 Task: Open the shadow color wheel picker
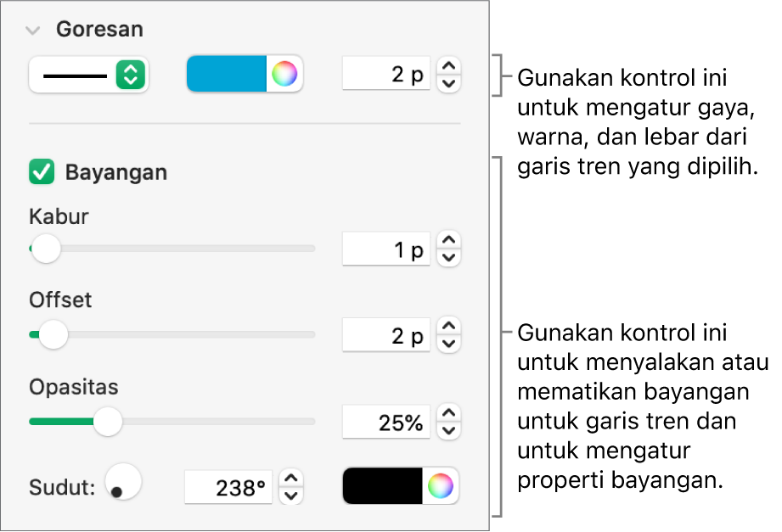pos(441,486)
